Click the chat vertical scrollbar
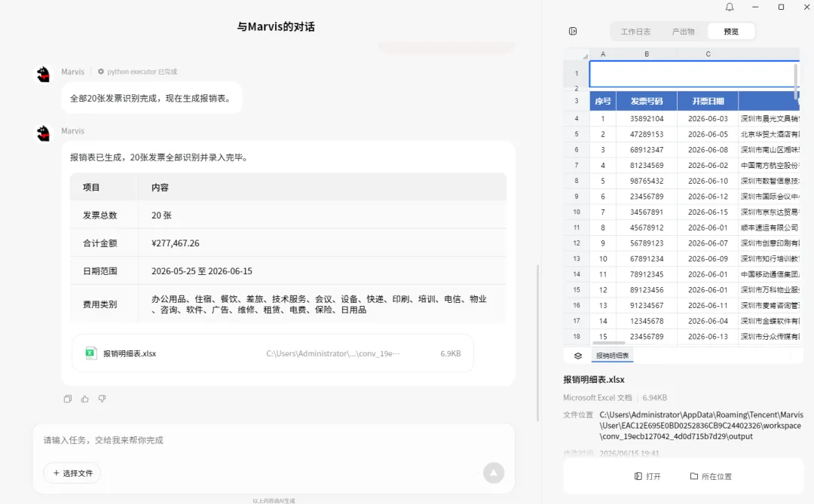This screenshot has height=504, width=814. [538, 343]
